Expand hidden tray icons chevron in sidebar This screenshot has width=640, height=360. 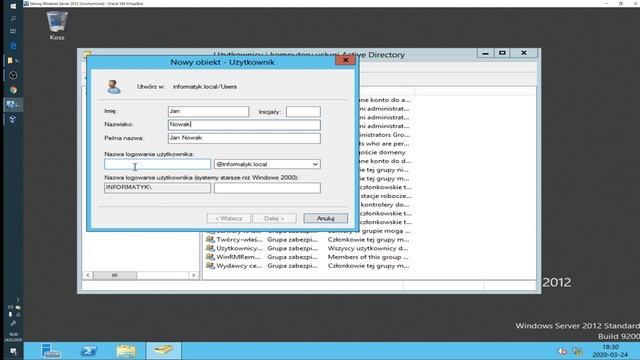point(18,299)
